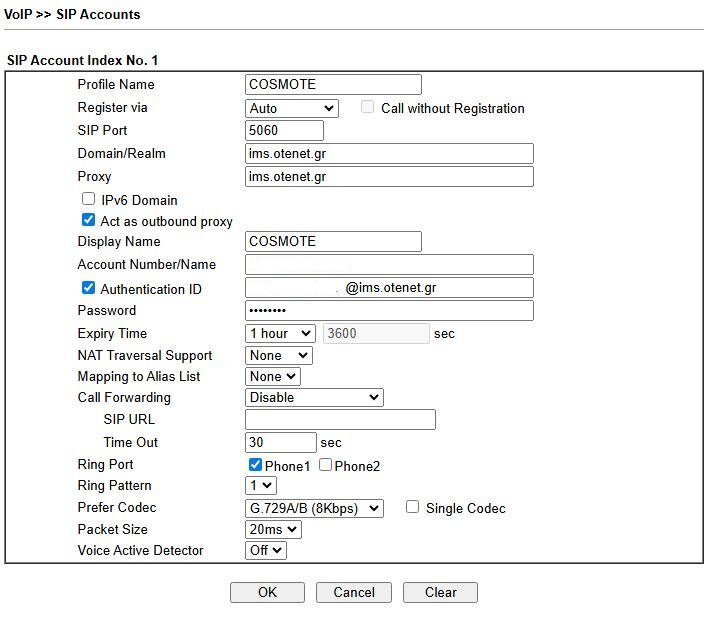This screenshot has height=622, width=722.
Task: Uncheck Phone1 ring port
Action: (x=255, y=465)
